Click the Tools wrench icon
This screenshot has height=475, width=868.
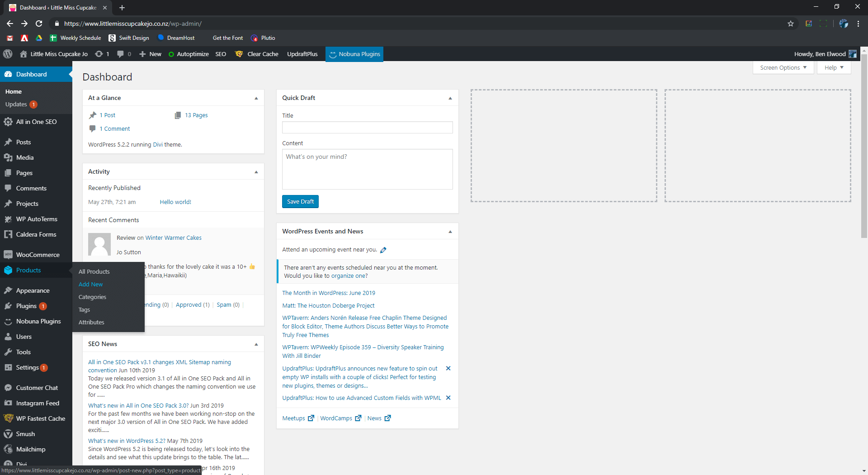tap(8, 352)
